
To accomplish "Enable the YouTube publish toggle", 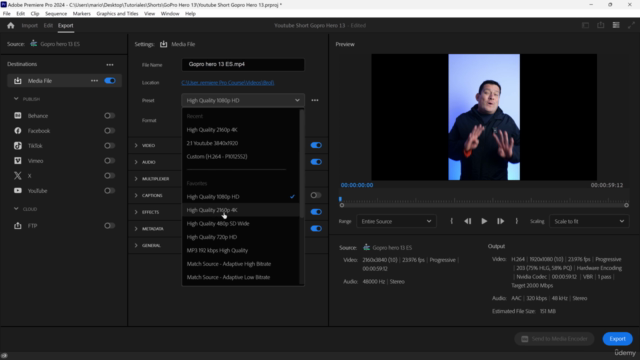I will (x=109, y=191).
